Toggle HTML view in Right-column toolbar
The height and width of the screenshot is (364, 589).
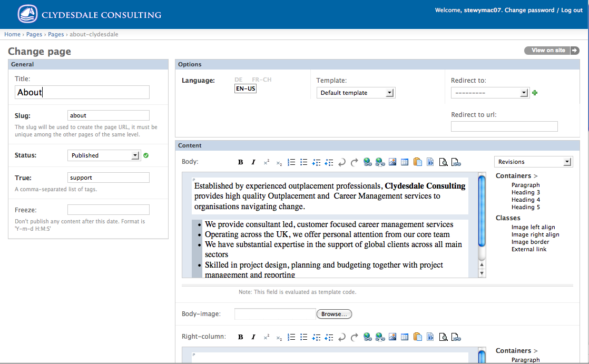tap(430, 337)
